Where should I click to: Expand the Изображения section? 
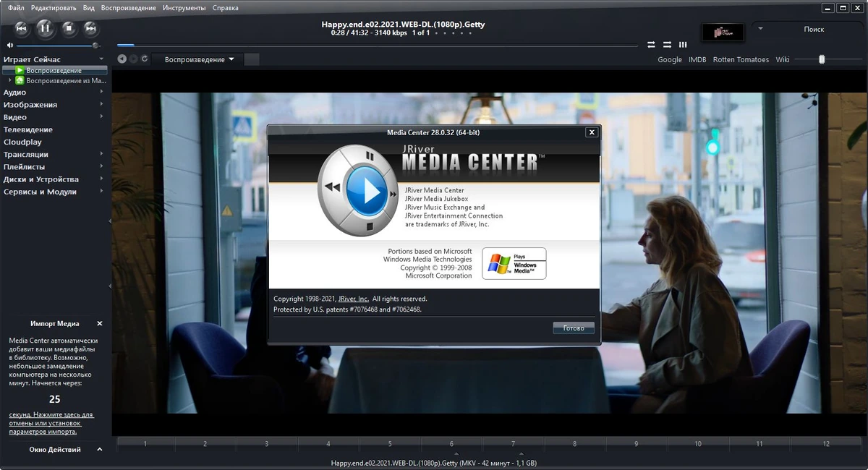tap(101, 104)
